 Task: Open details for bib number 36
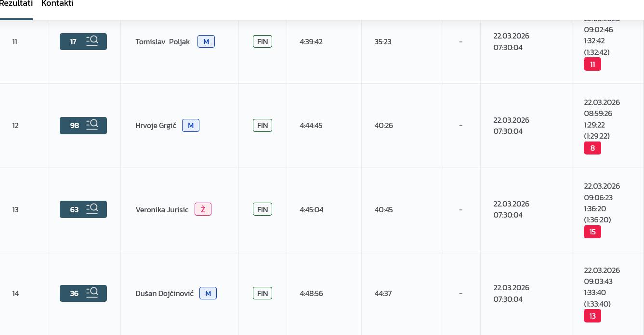[83, 293]
